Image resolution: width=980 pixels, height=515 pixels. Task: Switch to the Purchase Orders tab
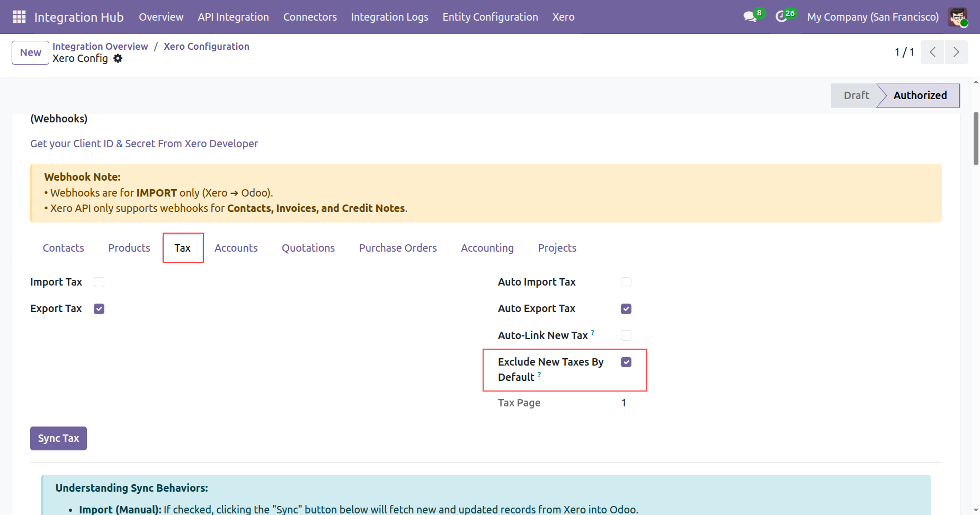pyautogui.click(x=398, y=248)
